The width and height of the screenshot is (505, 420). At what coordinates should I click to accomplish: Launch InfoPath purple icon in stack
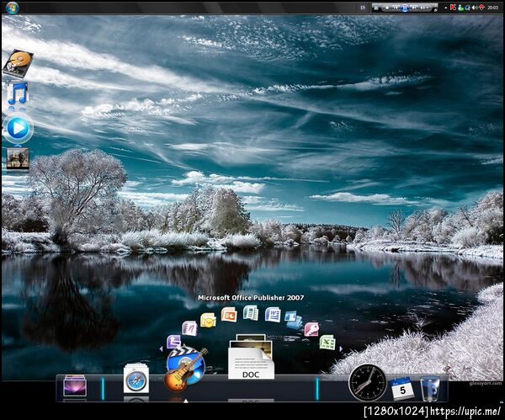[x=174, y=342]
